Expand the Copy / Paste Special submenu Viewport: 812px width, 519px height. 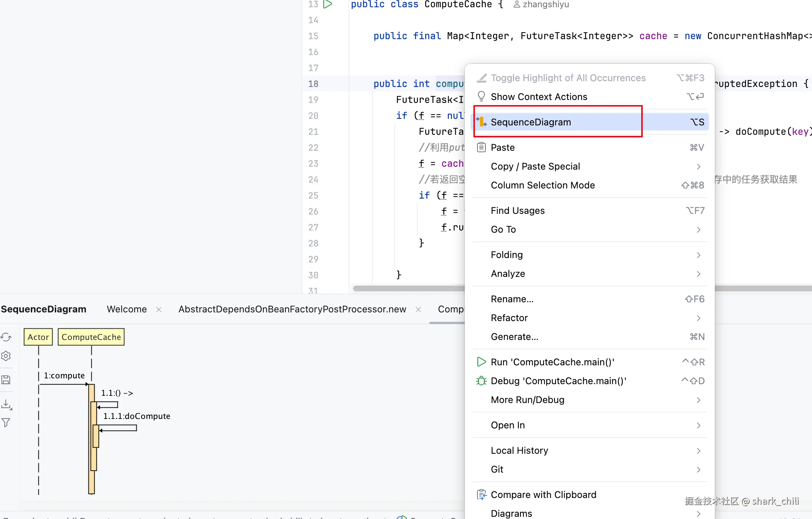point(535,166)
